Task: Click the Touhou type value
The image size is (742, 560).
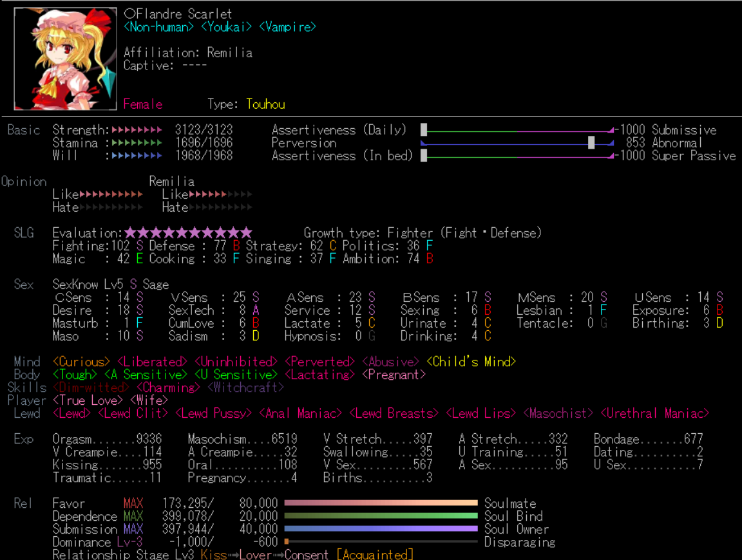Action: coord(265,104)
